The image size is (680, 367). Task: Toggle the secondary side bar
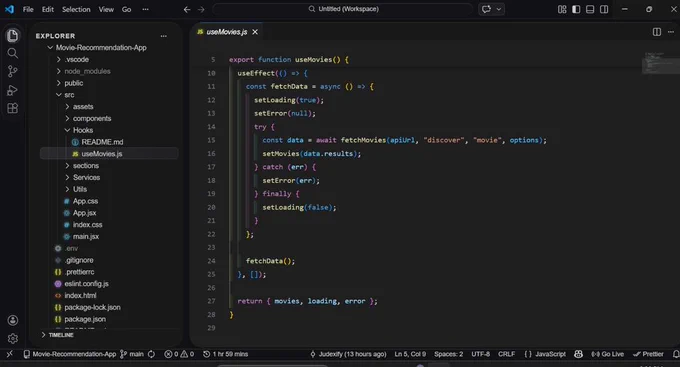(604, 9)
